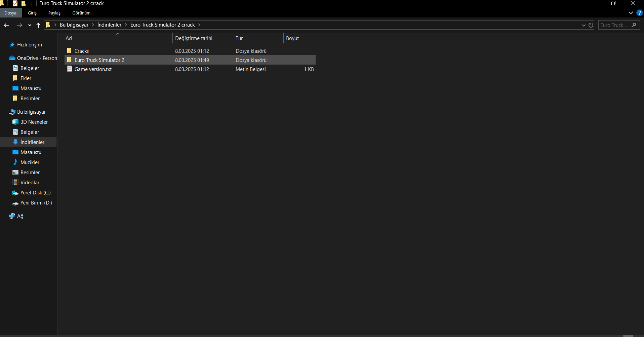Click the 3D Nesneler cube icon
Viewport: 644px width, 337px height.
point(15,122)
